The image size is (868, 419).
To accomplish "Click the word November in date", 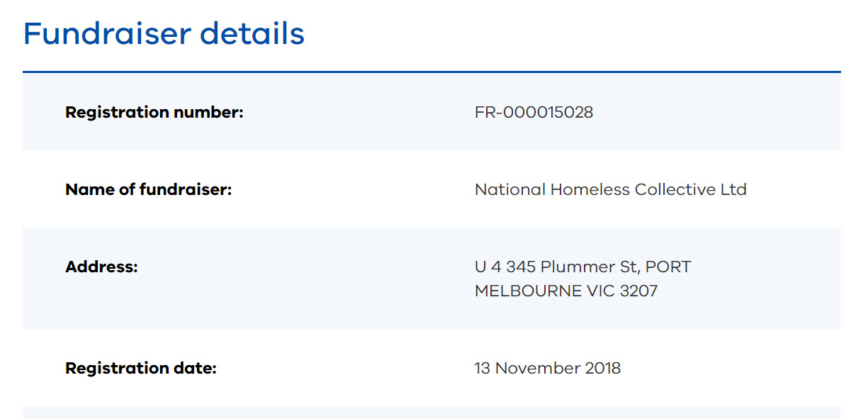I will pos(537,368).
